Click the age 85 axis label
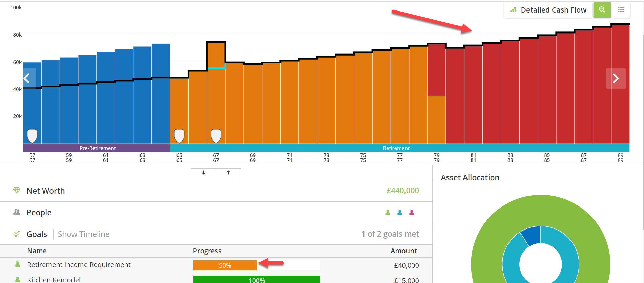The height and width of the screenshot is (283, 644). click(547, 158)
